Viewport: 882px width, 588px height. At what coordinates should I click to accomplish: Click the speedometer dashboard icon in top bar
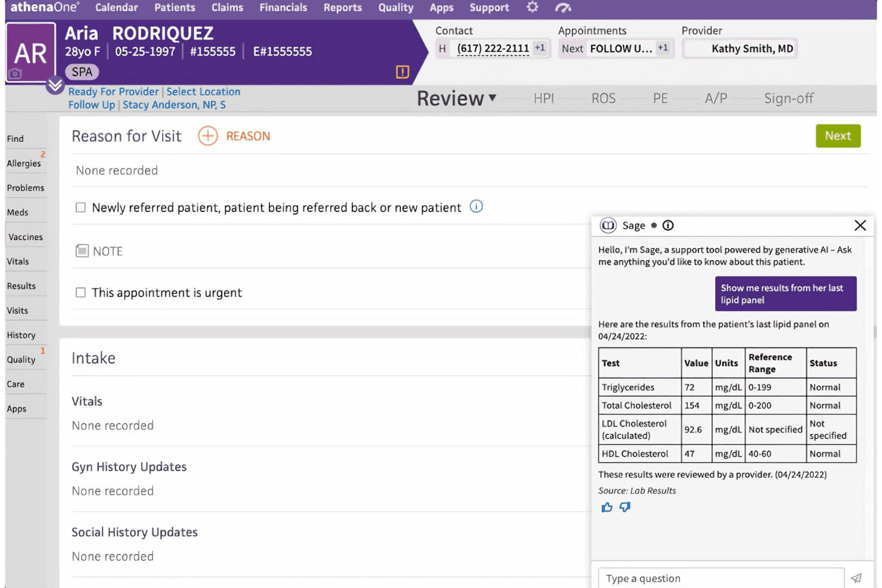pyautogui.click(x=563, y=8)
